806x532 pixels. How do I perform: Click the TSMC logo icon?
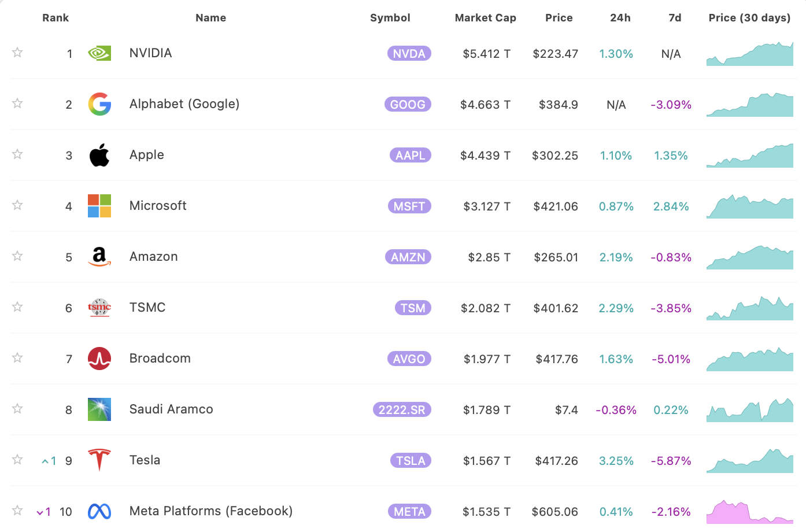[x=99, y=308]
